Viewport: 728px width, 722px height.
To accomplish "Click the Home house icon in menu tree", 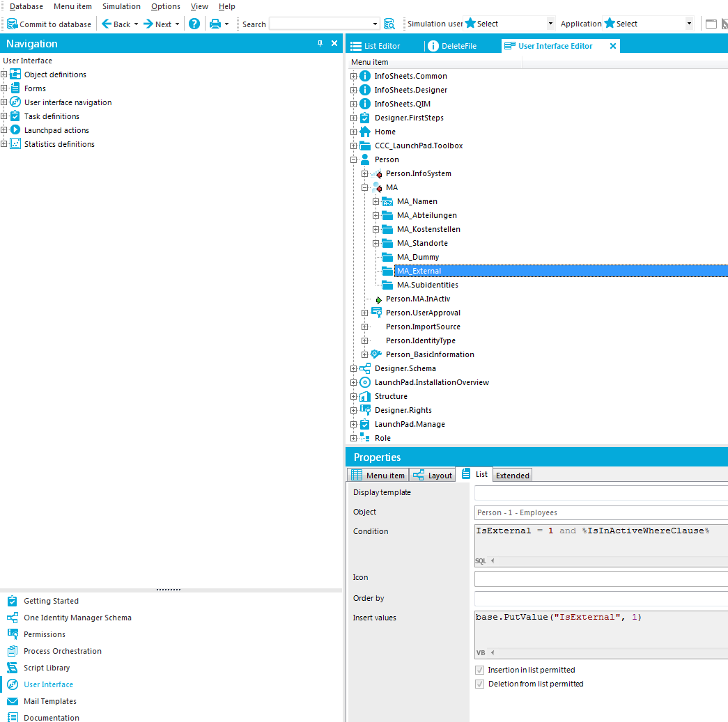I will 365,132.
